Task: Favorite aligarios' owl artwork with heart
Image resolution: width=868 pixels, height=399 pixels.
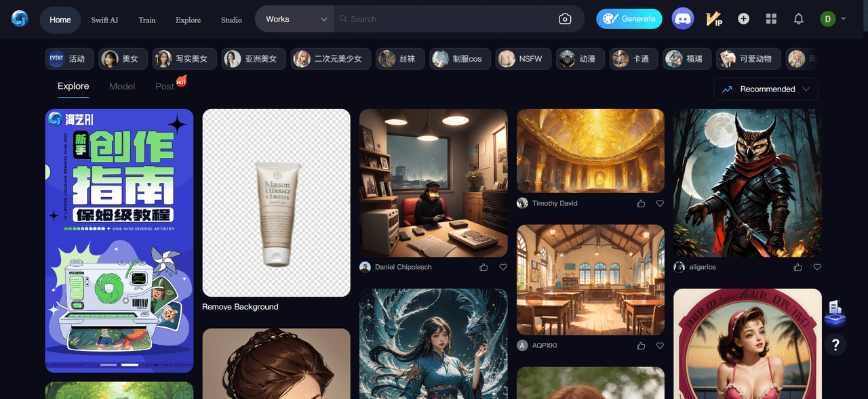Action: tap(817, 267)
